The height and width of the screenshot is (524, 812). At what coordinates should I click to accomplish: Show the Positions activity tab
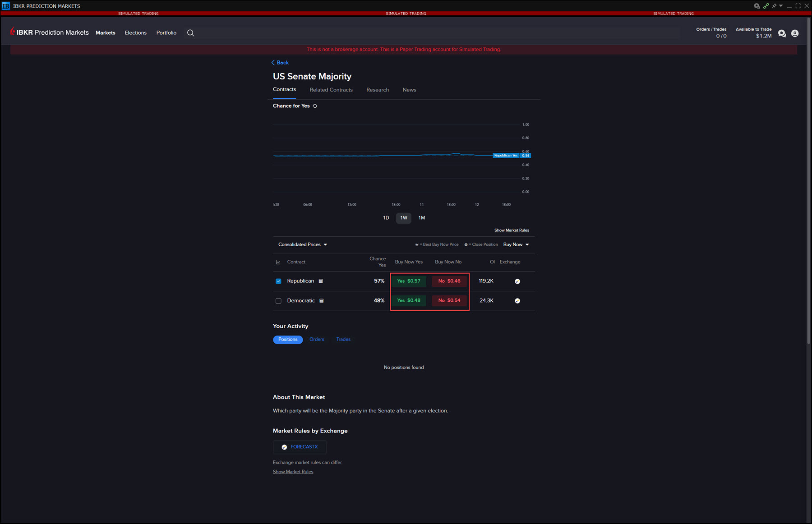point(288,340)
